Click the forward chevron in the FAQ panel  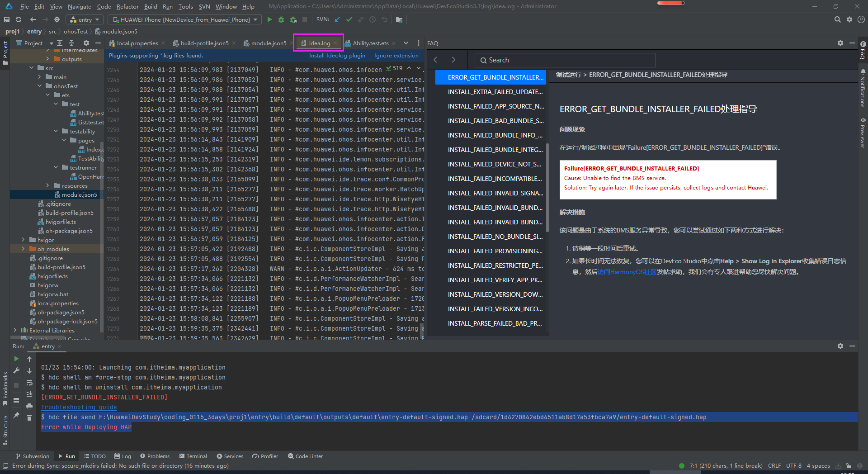tap(453, 60)
